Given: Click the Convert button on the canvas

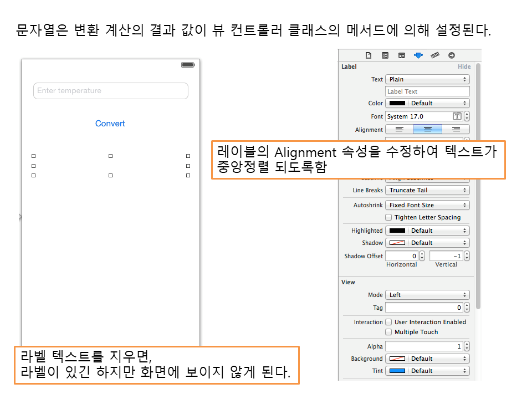Looking at the screenshot, I should [x=110, y=124].
